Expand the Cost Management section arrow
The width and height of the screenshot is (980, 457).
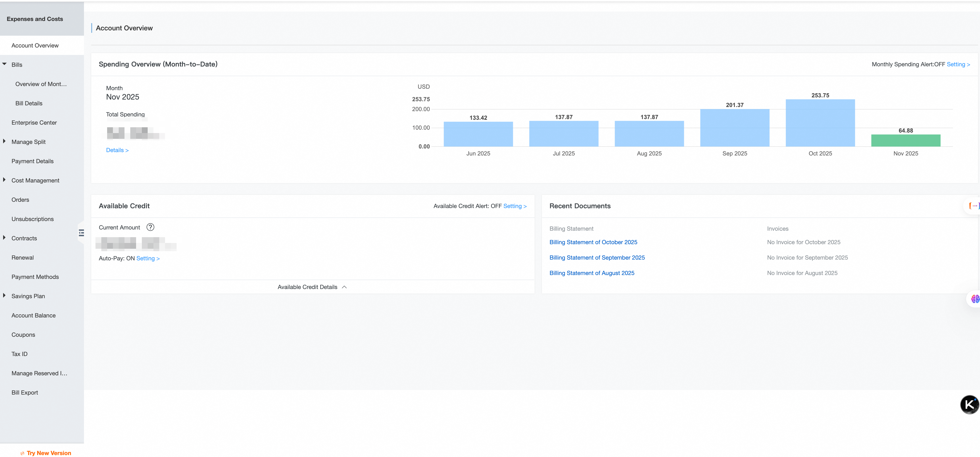click(5, 180)
